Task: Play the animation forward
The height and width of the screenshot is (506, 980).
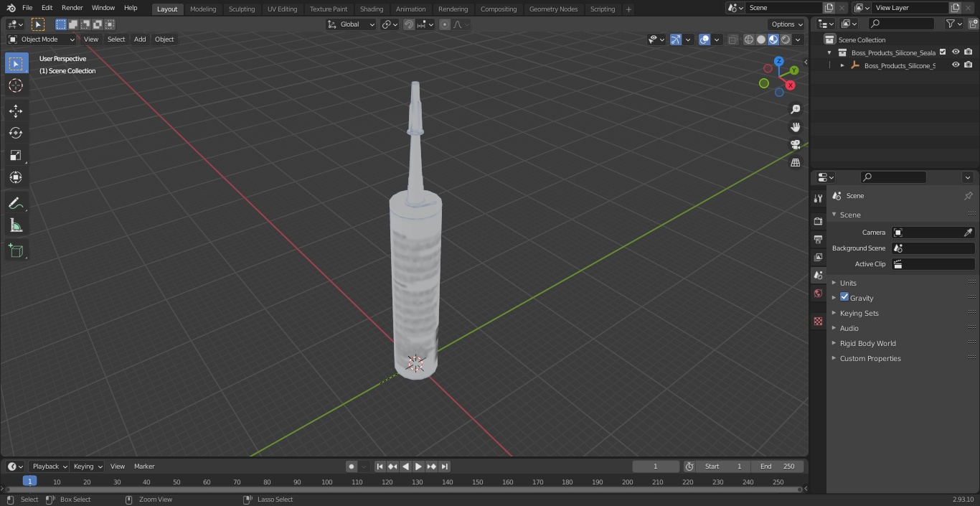Action: point(418,467)
